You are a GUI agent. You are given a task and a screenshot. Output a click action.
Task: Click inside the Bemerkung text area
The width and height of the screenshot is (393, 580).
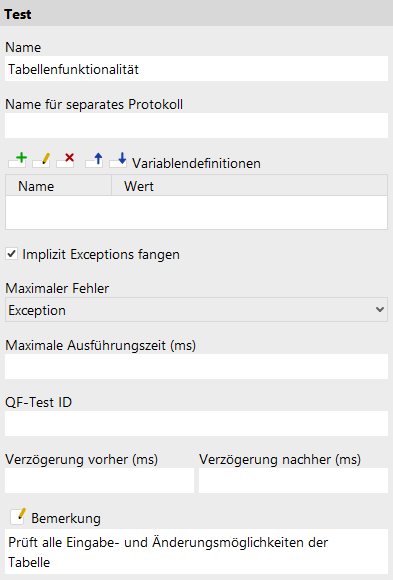196,554
